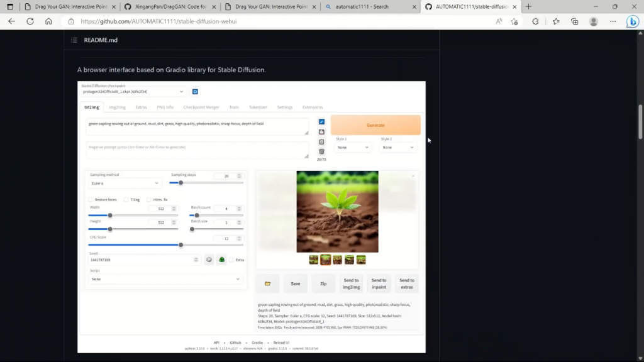Click the Send to inpaint button
Screen dimensions: 644x362
(x=379, y=283)
